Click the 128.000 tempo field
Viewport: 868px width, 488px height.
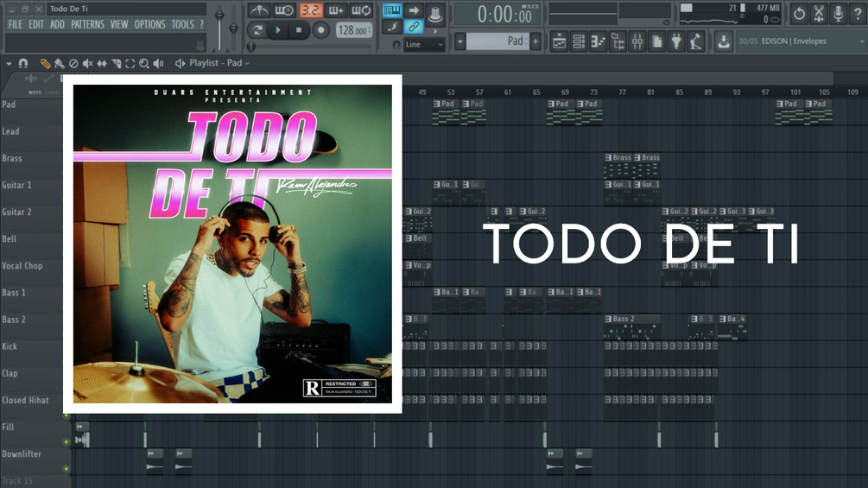pyautogui.click(x=354, y=30)
